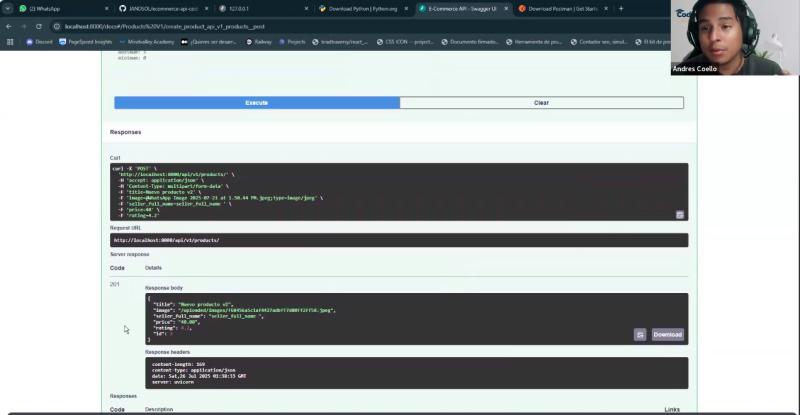Viewport: 800px width, 415px height.
Task: Download the response body
Action: pyautogui.click(x=667, y=334)
